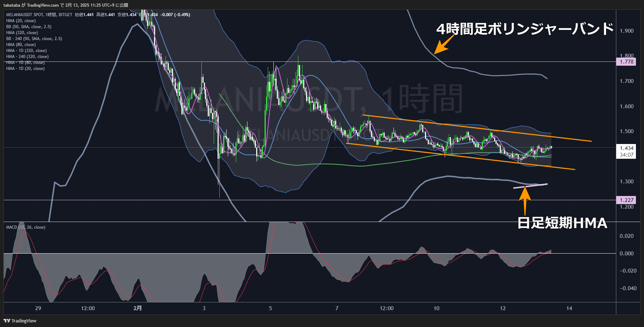
Task: Click the 1.227 price level tag
Action: pos(626,200)
